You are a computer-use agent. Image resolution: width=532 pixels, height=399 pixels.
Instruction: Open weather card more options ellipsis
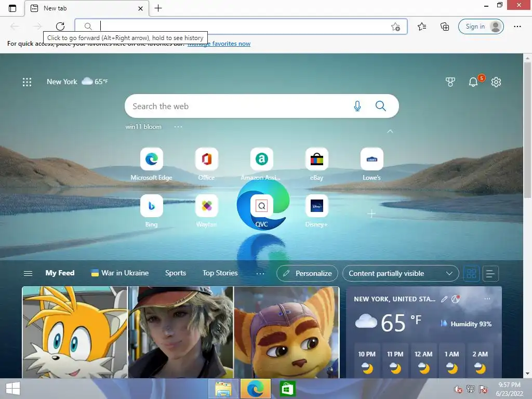[x=487, y=299]
